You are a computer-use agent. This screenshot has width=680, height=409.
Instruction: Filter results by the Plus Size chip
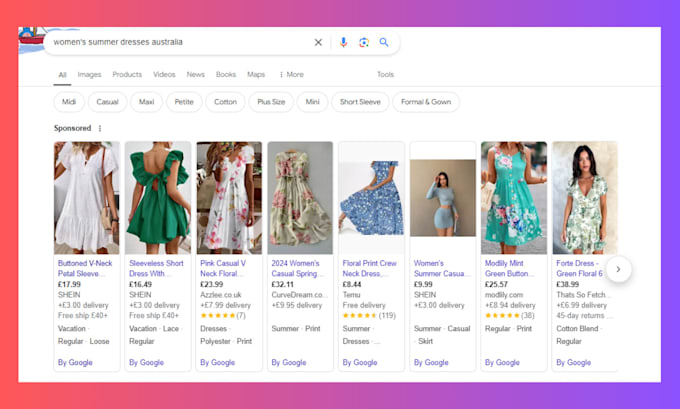(x=271, y=102)
